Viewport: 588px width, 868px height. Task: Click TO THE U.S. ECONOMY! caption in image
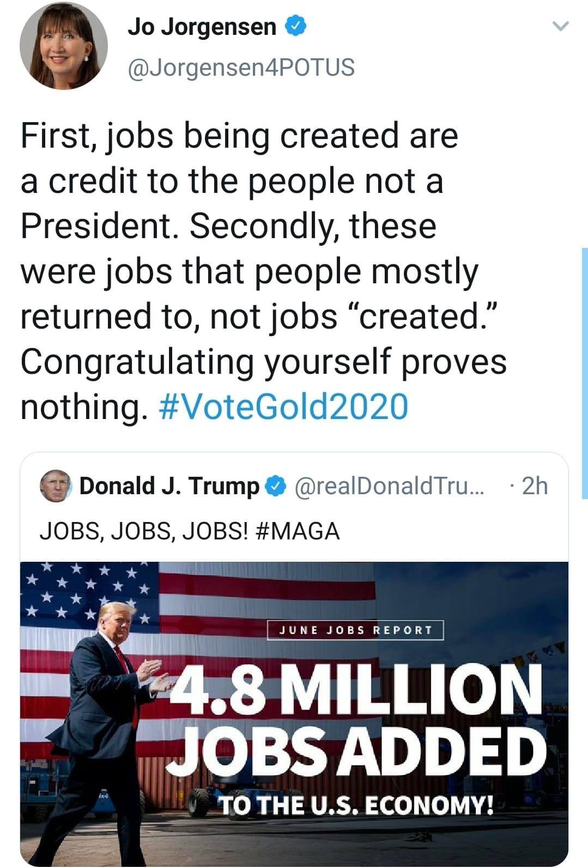356,804
